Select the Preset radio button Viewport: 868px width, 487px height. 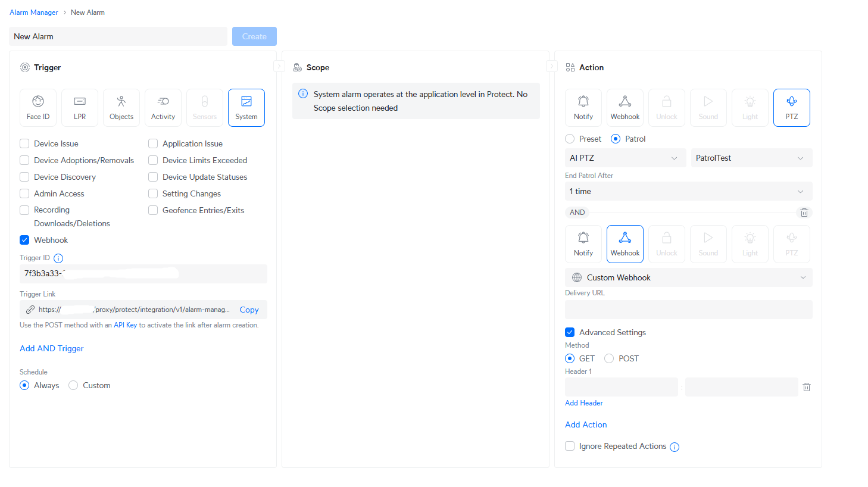point(570,139)
